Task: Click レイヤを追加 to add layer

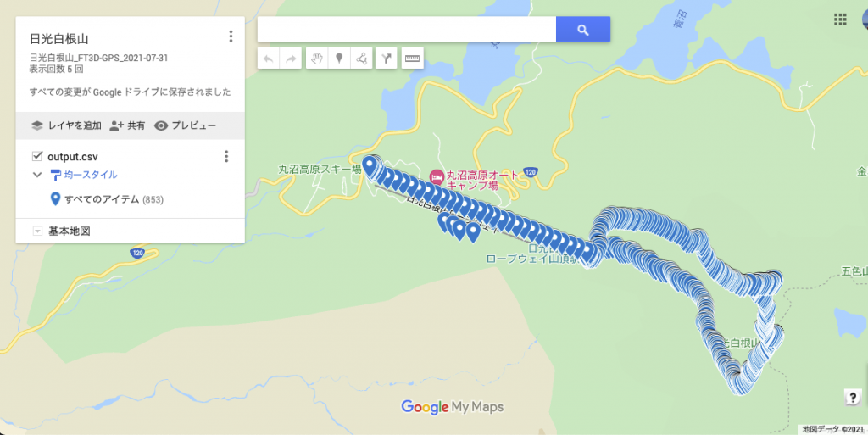Action: [x=66, y=125]
